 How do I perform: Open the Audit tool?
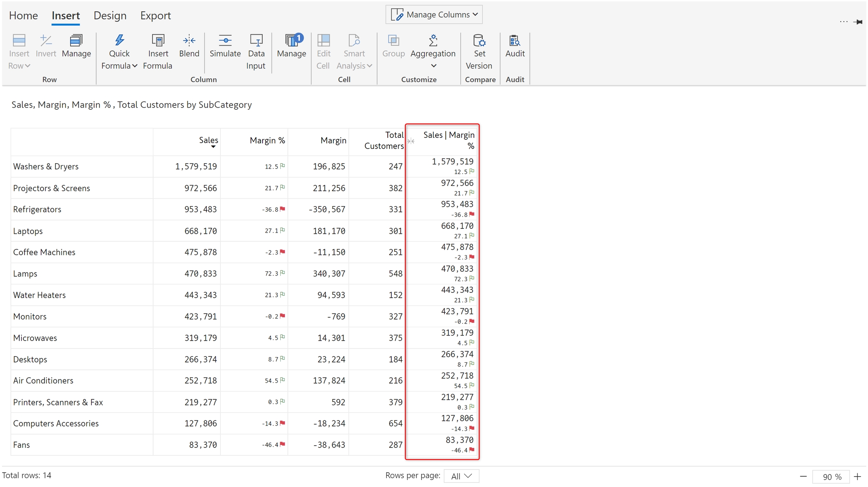tap(515, 40)
